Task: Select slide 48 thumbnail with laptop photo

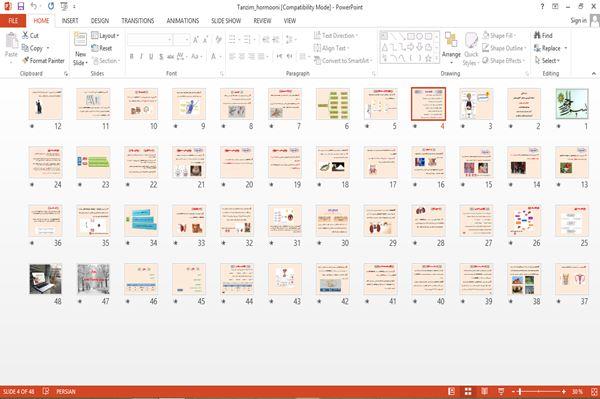Action: [x=46, y=279]
